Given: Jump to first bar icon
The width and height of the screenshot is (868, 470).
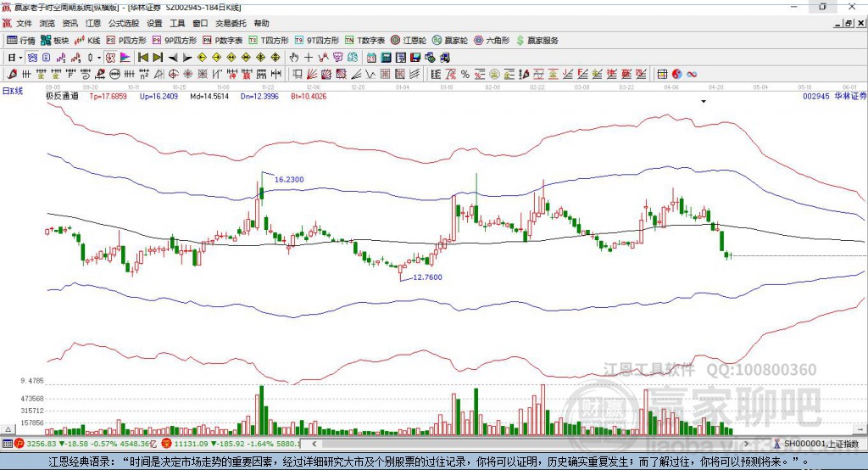Looking at the screenshot, I should tap(142, 58).
